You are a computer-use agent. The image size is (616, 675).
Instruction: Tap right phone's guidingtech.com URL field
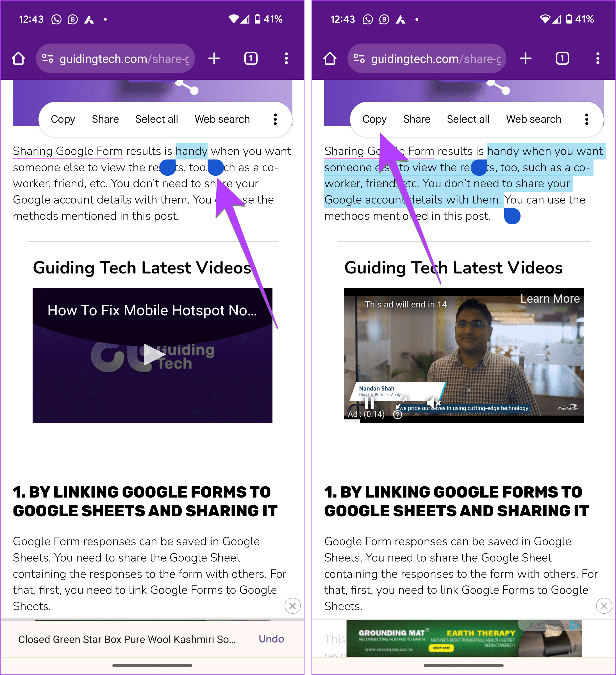427,59
